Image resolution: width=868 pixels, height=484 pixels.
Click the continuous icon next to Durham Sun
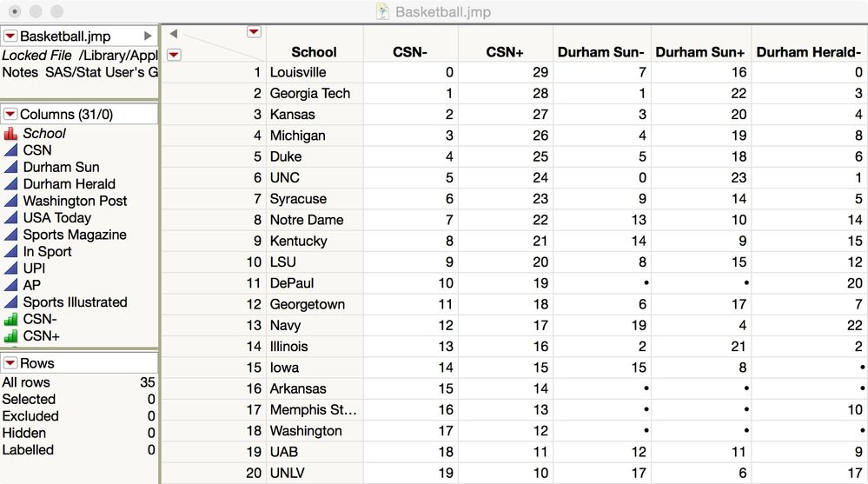pyautogui.click(x=10, y=167)
